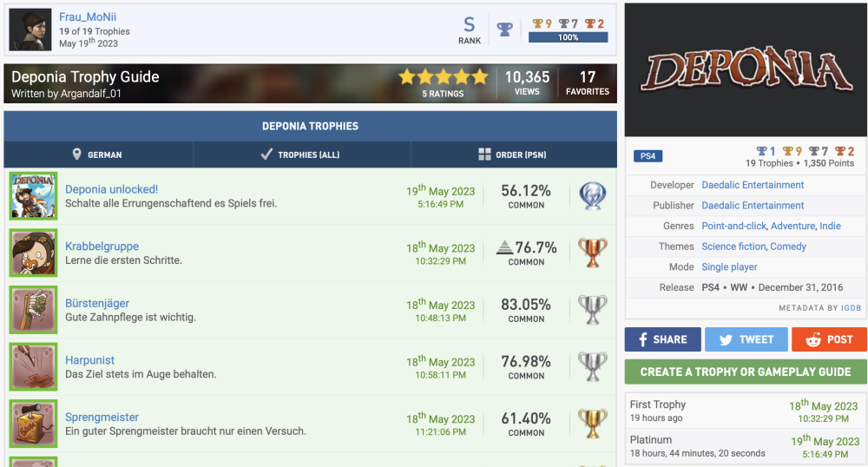Open the Krabbelgruppe trophy thumbnail
This screenshot has height=467, width=868.
33,253
